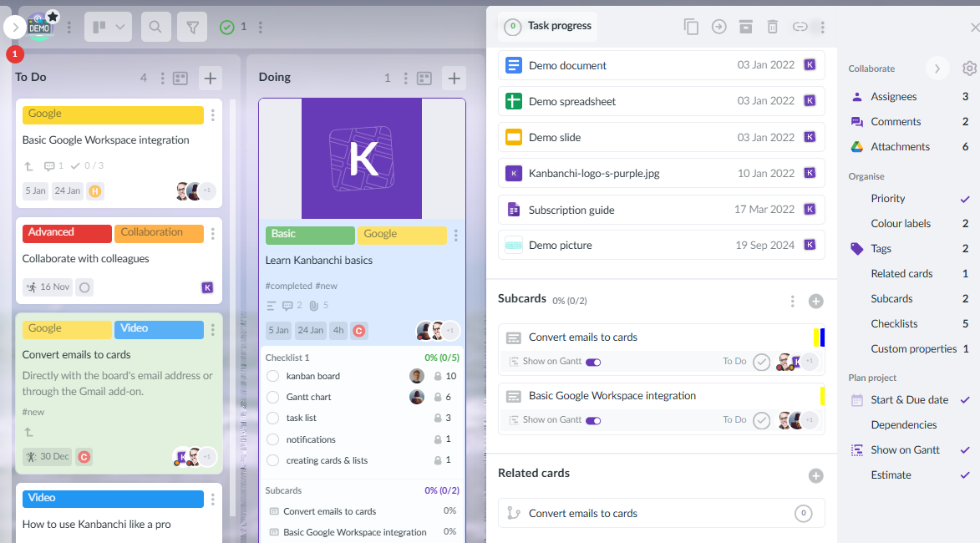
Task: Open the board view switcher dropdown
Action: coord(108,26)
